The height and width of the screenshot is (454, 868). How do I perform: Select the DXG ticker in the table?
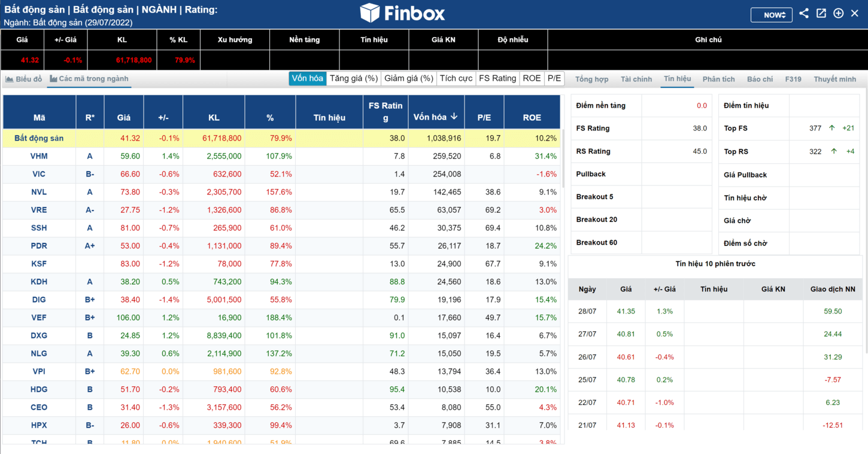point(39,336)
